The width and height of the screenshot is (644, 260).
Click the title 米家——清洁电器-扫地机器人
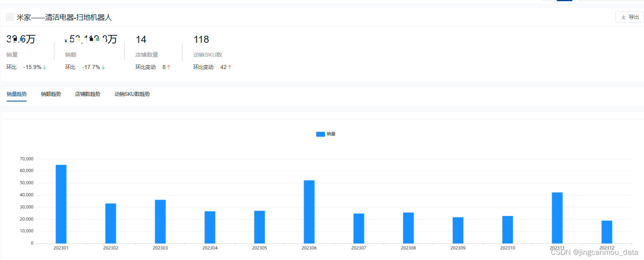(64, 17)
